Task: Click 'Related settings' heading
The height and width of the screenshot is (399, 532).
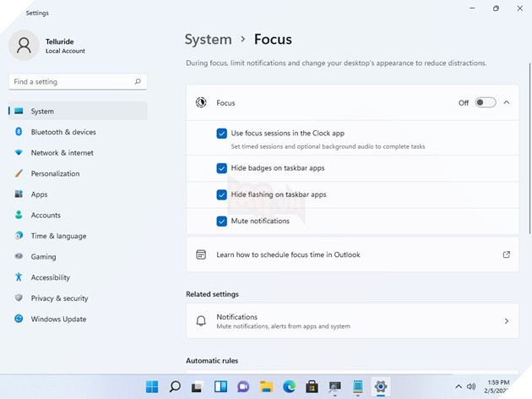Action: pos(212,294)
